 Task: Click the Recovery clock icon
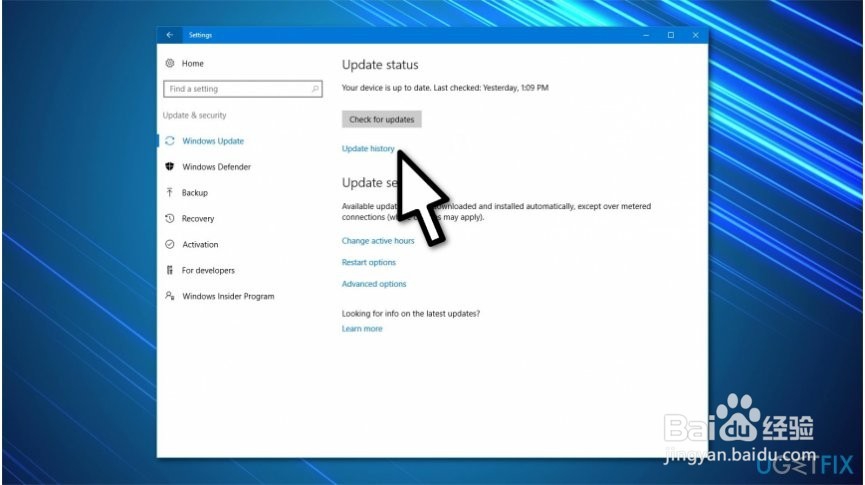tap(170, 218)
